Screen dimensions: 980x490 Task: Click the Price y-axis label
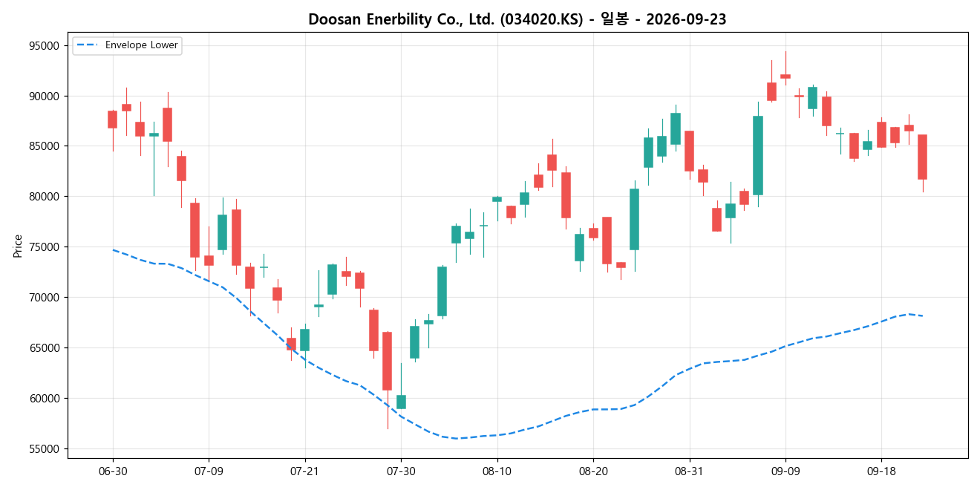point(17,246)
